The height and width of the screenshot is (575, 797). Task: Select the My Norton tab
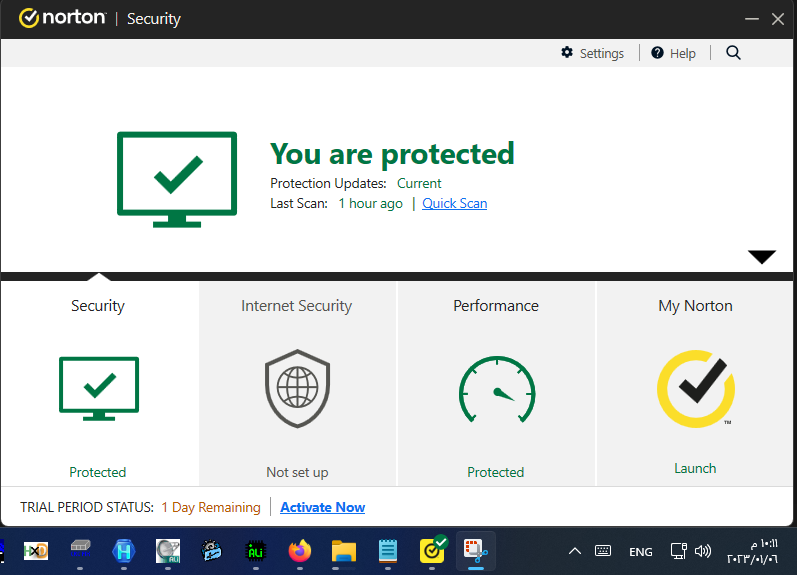(695, 384)
